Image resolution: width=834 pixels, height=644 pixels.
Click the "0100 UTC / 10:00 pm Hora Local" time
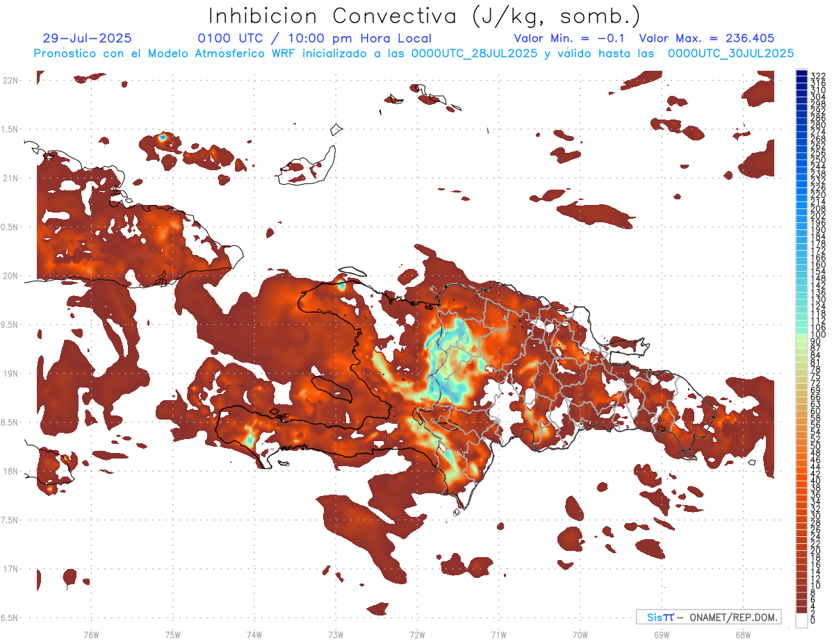point(314,38)
